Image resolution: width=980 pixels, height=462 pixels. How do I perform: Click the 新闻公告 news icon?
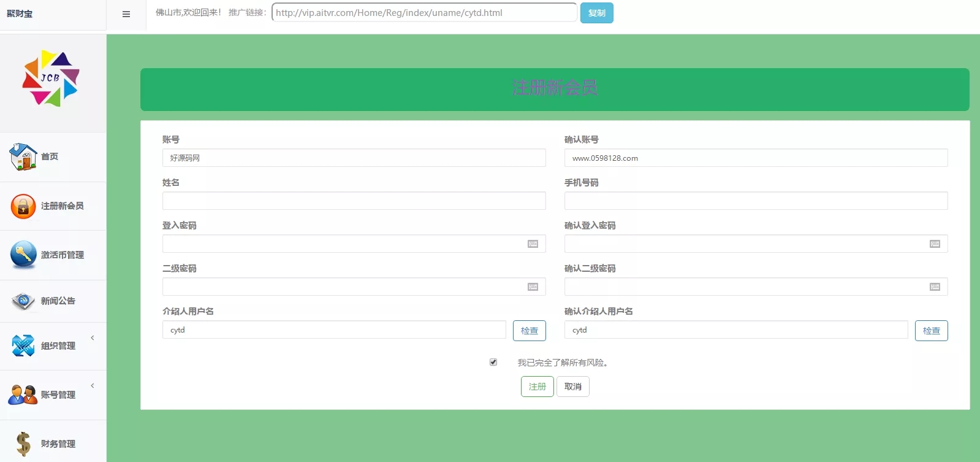tap(23, 301)
